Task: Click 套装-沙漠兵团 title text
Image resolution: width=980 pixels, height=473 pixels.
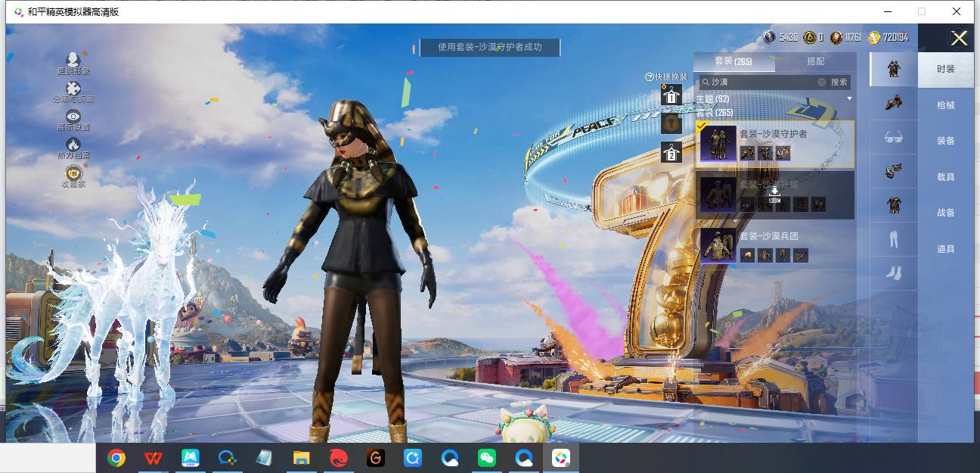Action: click(x=768, y=236)
